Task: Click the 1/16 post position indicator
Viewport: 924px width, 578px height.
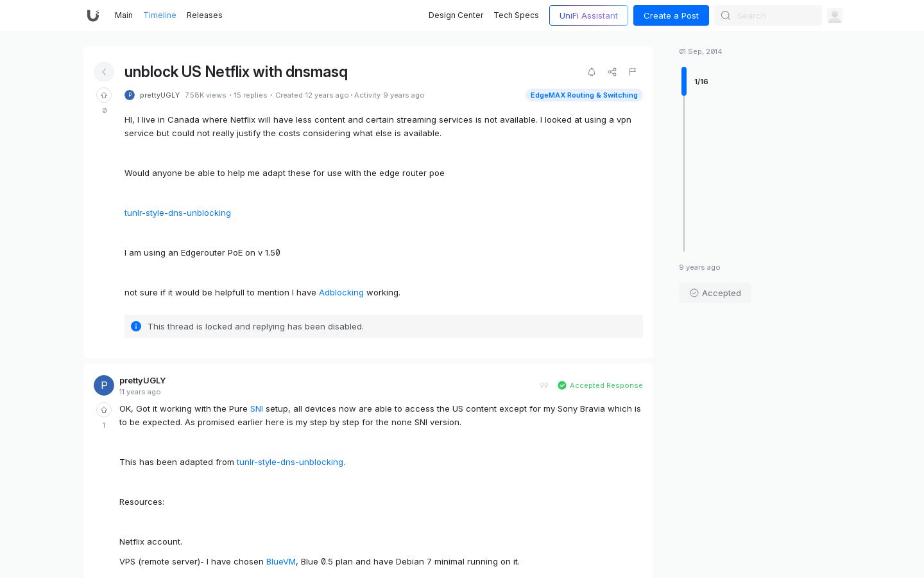Action: (701, 82)
